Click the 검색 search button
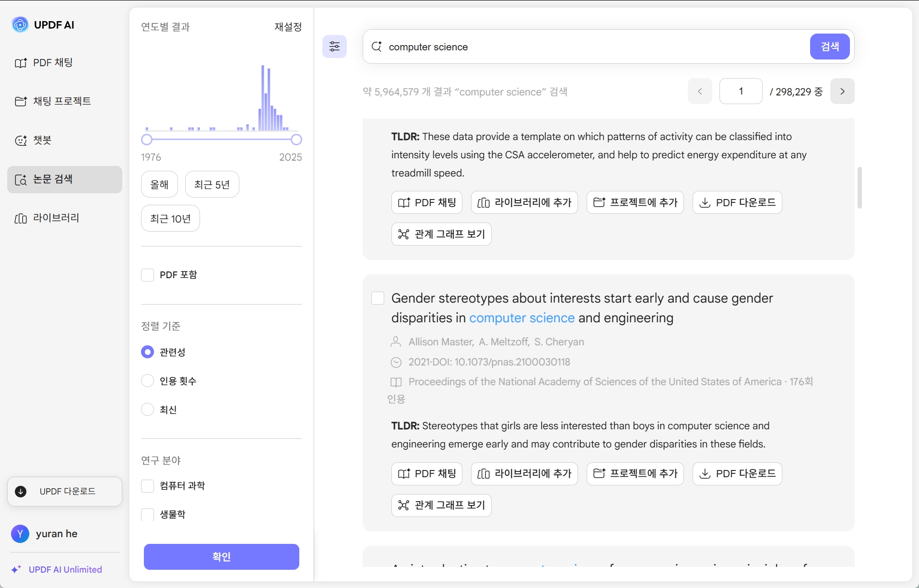This screenshot has width=919, height=588. [830, 47]
